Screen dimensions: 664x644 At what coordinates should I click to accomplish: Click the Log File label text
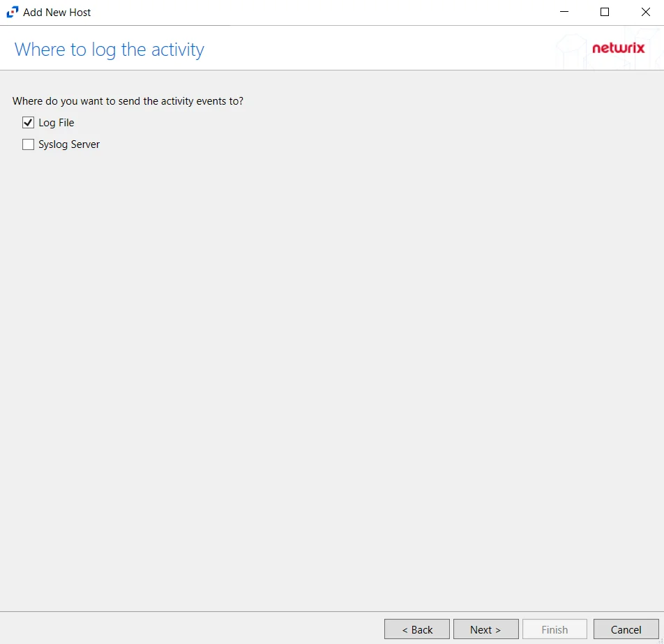pyautogui.click(x=56, y=123)
